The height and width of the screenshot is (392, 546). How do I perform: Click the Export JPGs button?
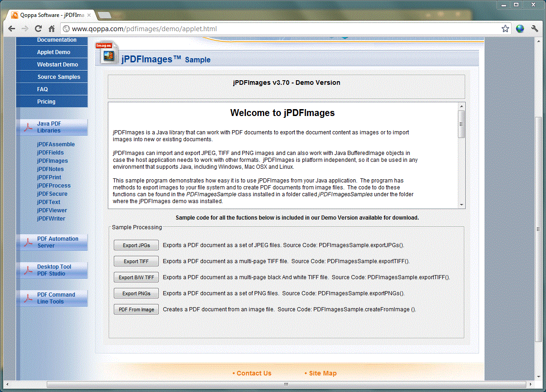pos(136,245)
